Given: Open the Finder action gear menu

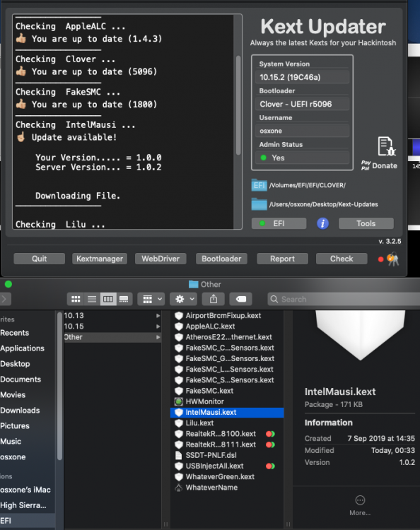Looking at the screenshot, I should [x=183, y=299].
